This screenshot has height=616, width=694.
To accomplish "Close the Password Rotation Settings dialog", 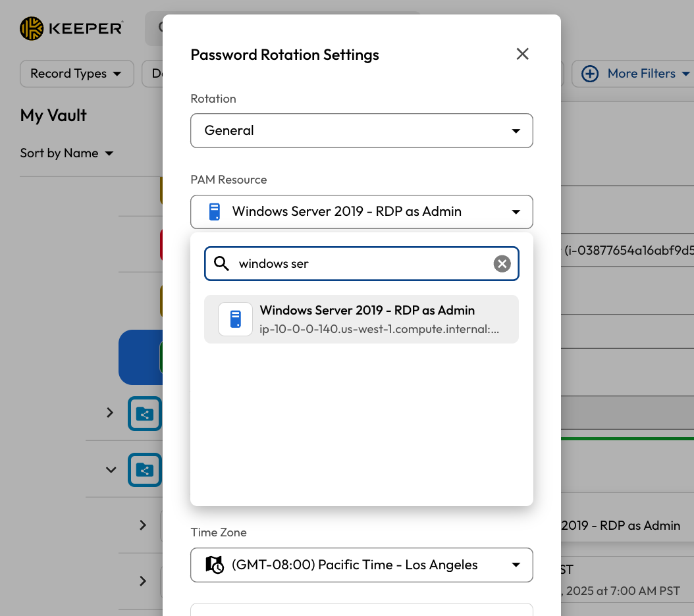I will (x=522, y=54).
